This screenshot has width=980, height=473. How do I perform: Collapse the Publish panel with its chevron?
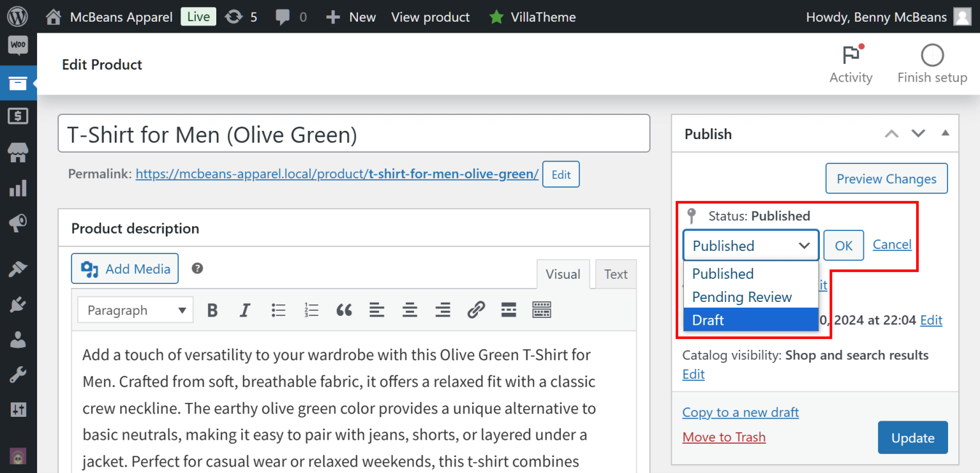click(x=945, y=133)
